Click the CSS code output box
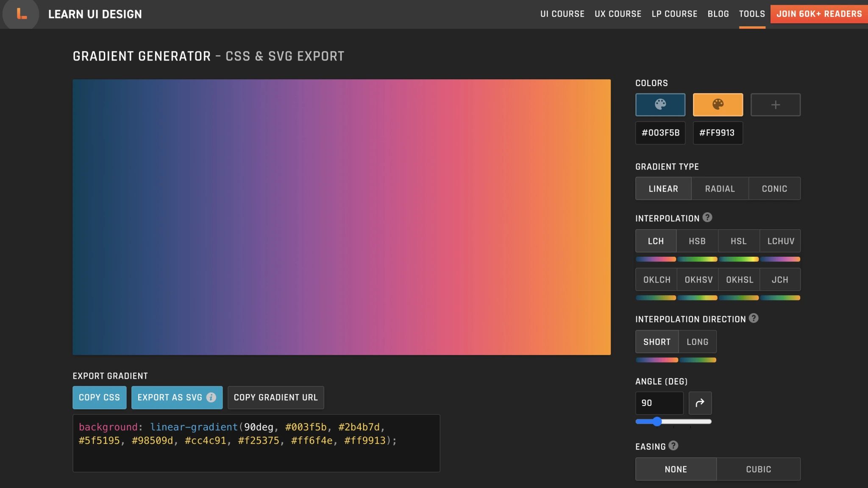The height and width of the screenshot is (488, 868). 256,443
